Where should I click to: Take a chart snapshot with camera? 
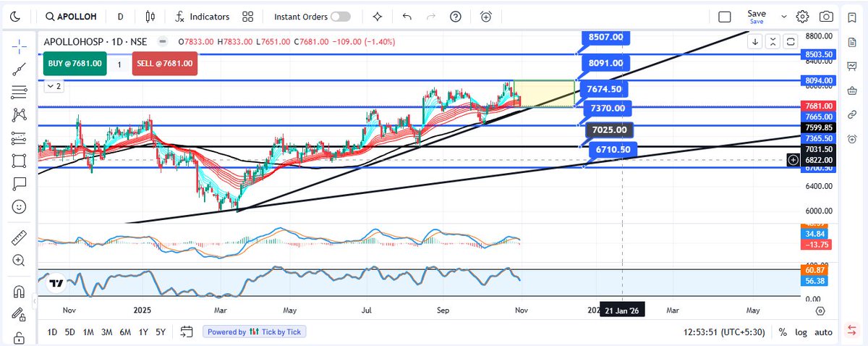coord(826,16)
